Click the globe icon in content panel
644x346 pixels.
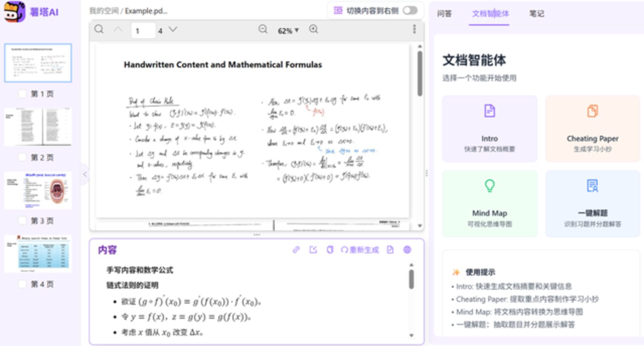pyautogui.click(x=407, y=250)
